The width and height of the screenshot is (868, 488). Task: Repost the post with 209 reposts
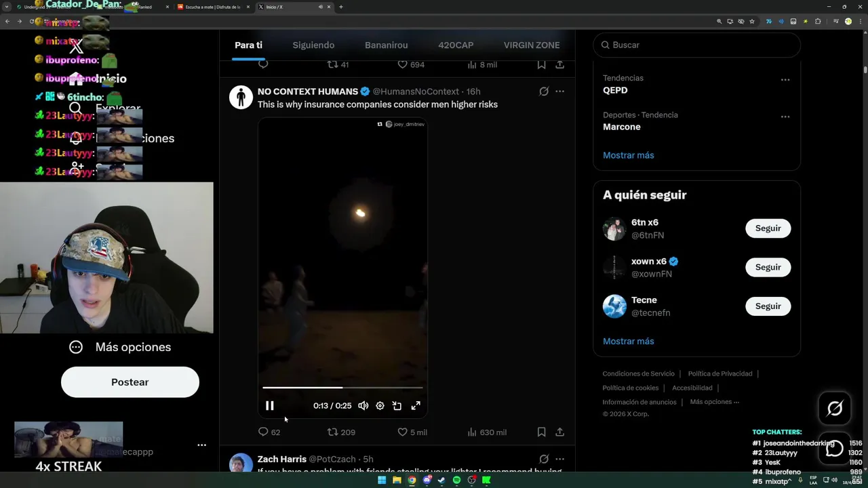point(341,432)
